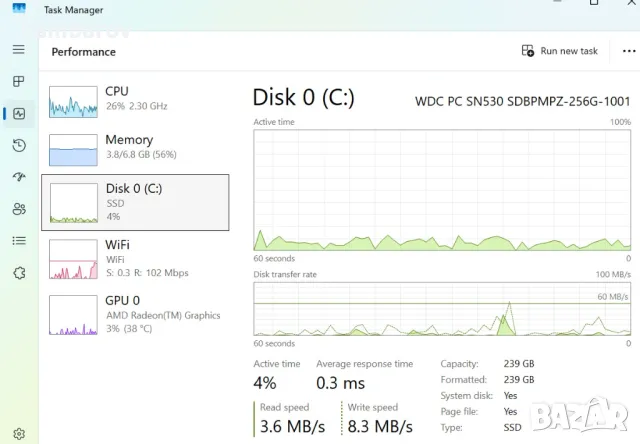Open the Details list sidebar icon

18,241
